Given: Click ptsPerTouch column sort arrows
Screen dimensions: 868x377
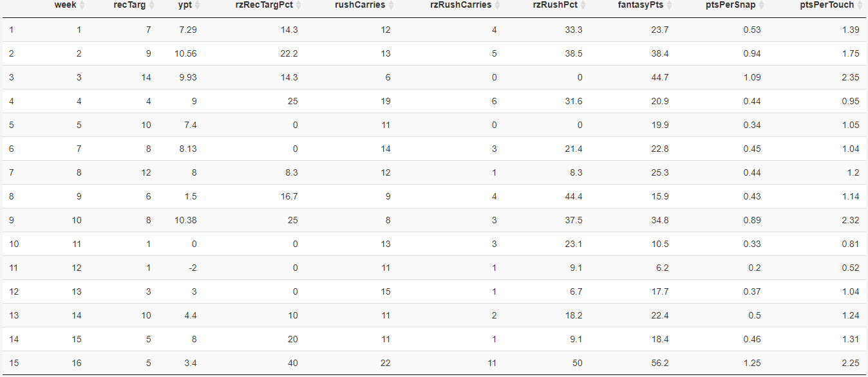Looking at the screenshot, I should [860, 5].
